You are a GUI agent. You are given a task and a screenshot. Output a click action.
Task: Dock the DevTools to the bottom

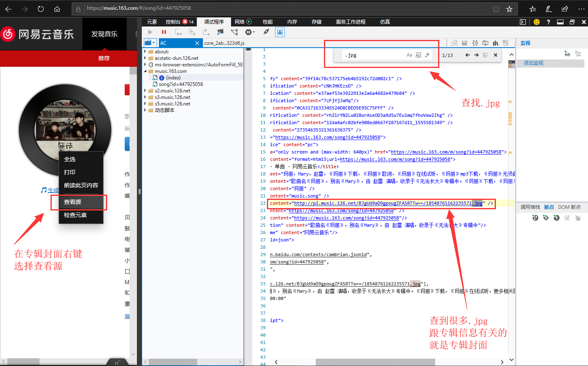coord(560,22)
